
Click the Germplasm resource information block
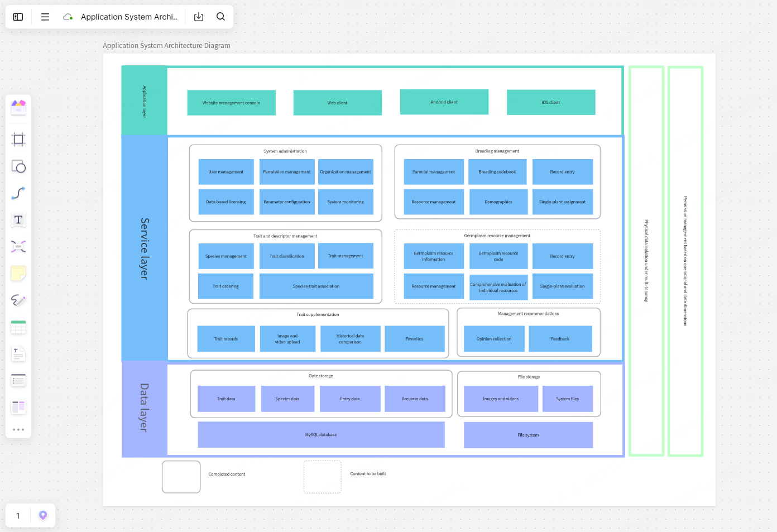point(434,256)
